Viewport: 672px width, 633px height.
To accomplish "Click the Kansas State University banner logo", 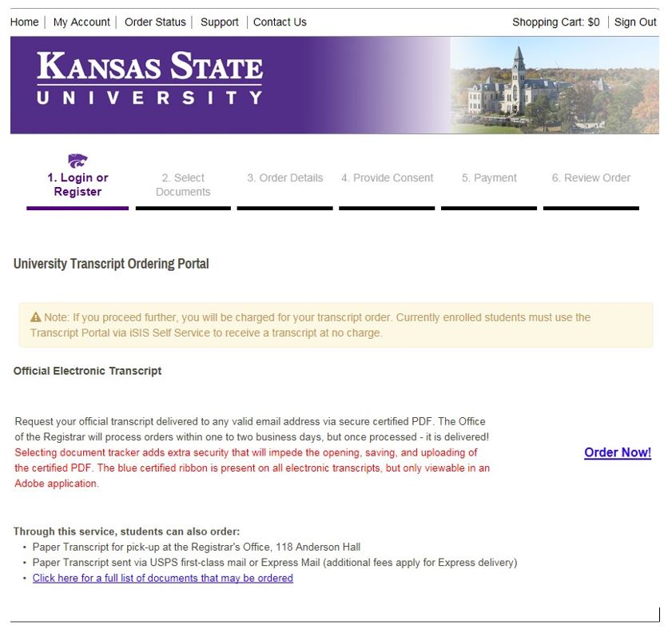I will [x=149, y=78].
